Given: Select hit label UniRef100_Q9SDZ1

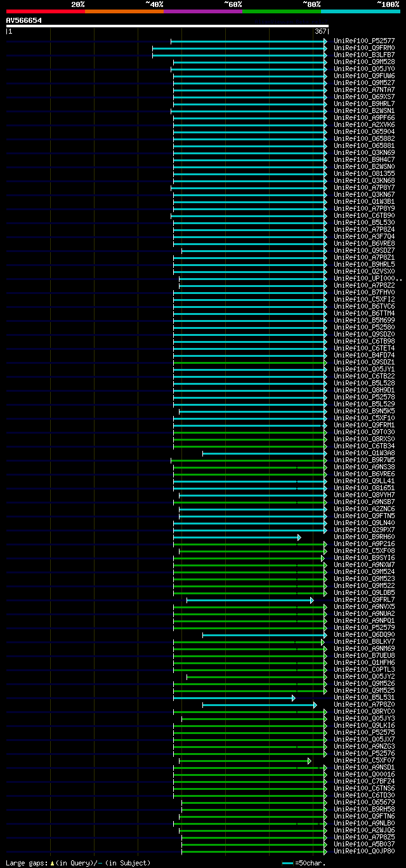Looking at the screenshot, I should [364, 362].
